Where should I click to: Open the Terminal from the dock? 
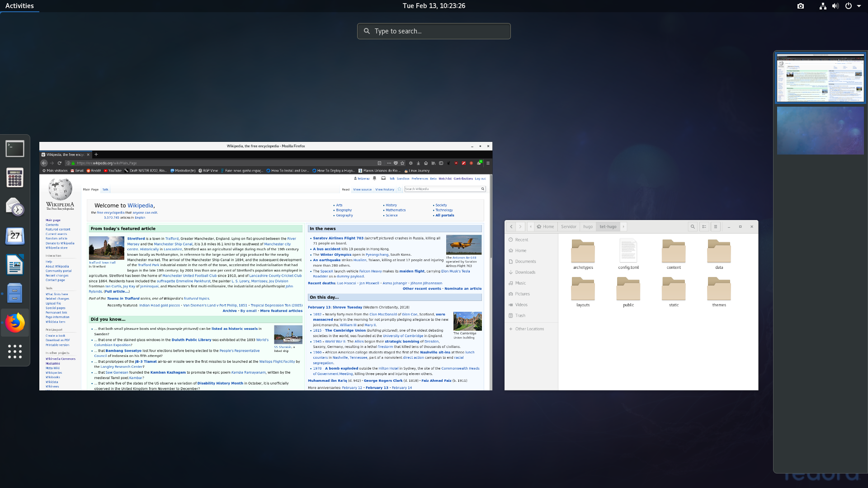tap(15, 148)
